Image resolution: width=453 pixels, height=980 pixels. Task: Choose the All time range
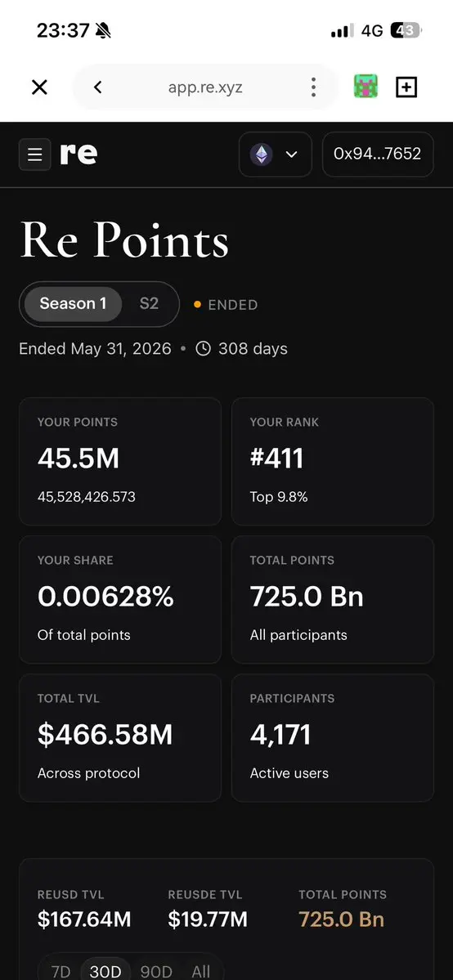[201, 971]
